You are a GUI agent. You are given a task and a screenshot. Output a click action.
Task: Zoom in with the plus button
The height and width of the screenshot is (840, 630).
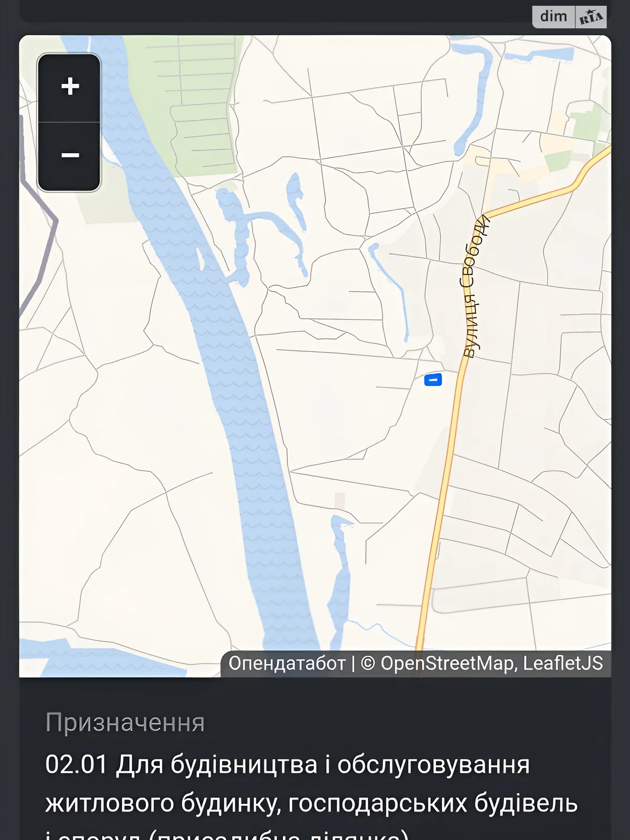coord(69,87)
